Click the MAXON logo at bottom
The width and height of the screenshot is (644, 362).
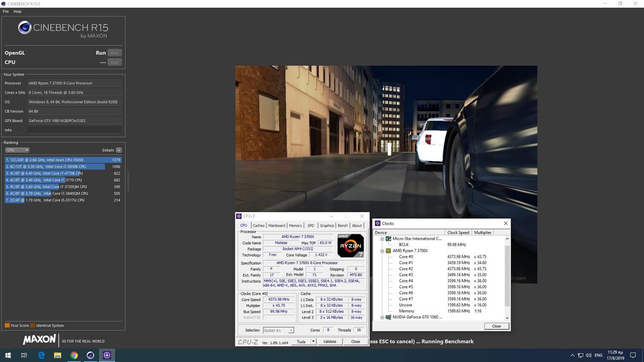[x=39, y=340]
